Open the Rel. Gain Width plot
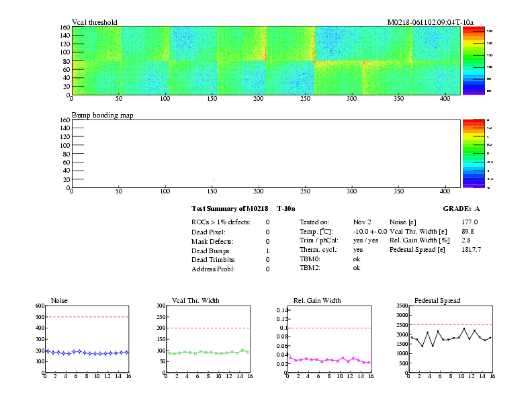Screen dimensions: 532x411 coord(329,337)
